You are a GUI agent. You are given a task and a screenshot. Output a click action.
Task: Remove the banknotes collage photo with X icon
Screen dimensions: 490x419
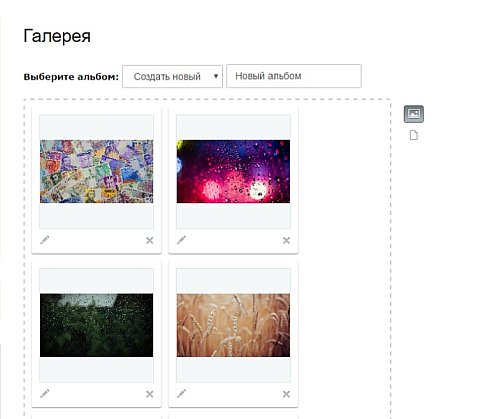149,240
